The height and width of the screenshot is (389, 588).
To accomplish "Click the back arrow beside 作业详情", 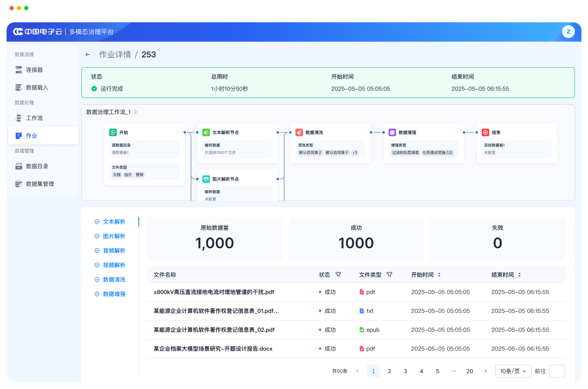I will [88, 55].
